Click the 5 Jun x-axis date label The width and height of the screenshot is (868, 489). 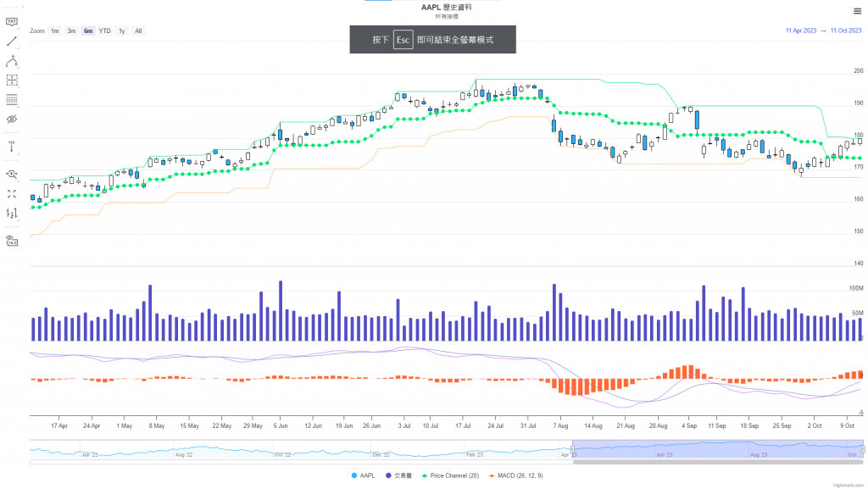coord(280,426)
